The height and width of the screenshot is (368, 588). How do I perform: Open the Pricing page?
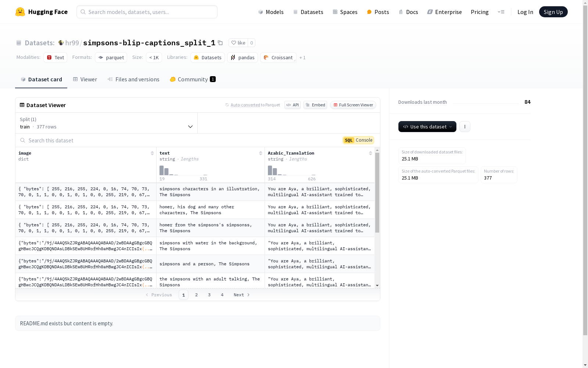pyautogui.click(x=480, y=12)
